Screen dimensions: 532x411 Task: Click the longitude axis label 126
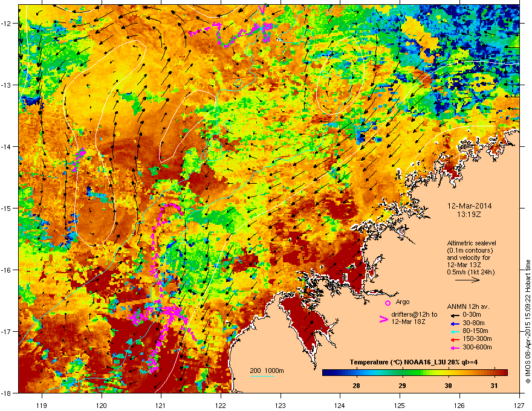(459, 405)
